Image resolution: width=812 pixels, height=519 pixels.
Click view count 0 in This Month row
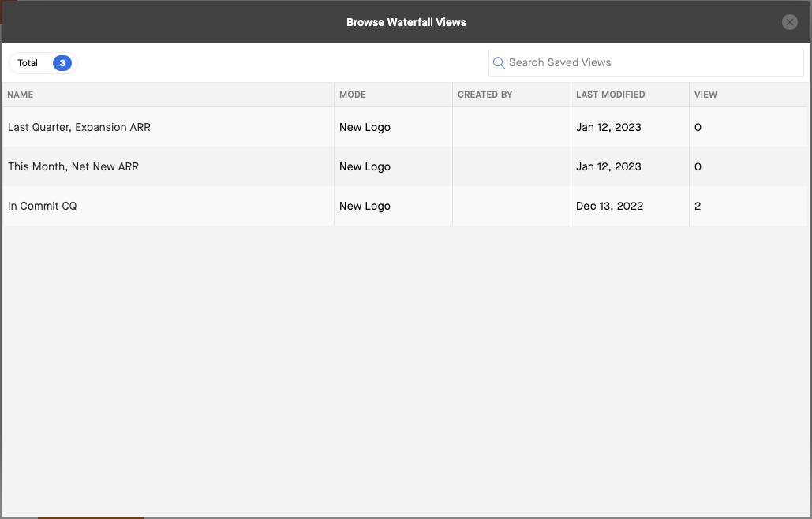click(x=698, y=166)
